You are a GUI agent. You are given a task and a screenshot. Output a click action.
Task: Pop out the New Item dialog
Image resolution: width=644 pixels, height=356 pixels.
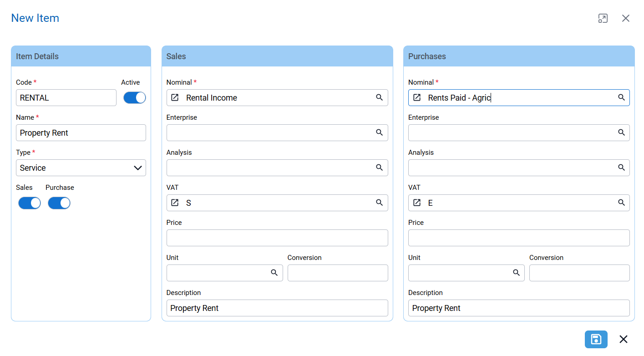point(603,18)
